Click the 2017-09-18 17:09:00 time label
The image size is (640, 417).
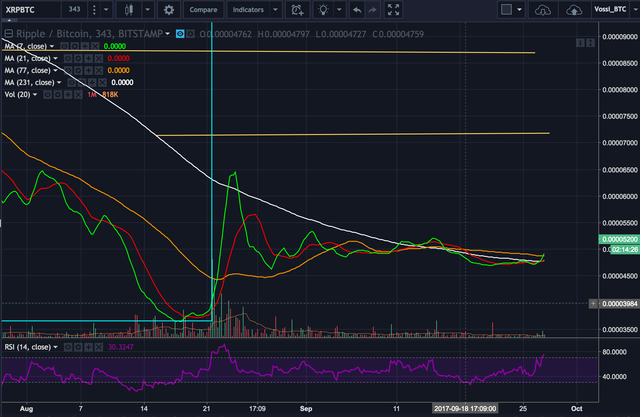point(465,408)
